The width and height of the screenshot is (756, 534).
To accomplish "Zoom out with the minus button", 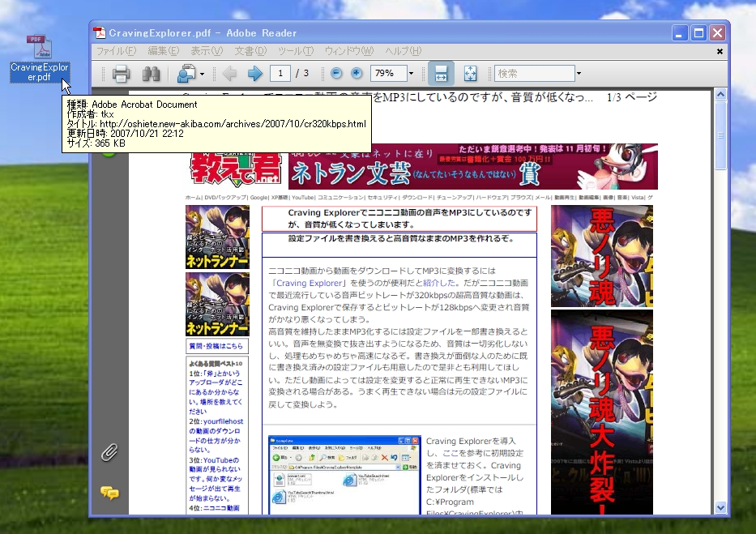I will pos(336,73).
